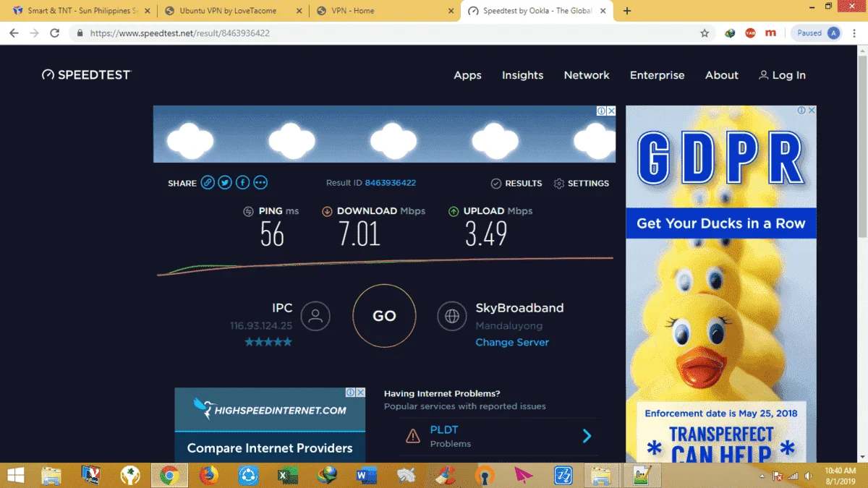Click the five-star IPC rating

coord(268,342)
